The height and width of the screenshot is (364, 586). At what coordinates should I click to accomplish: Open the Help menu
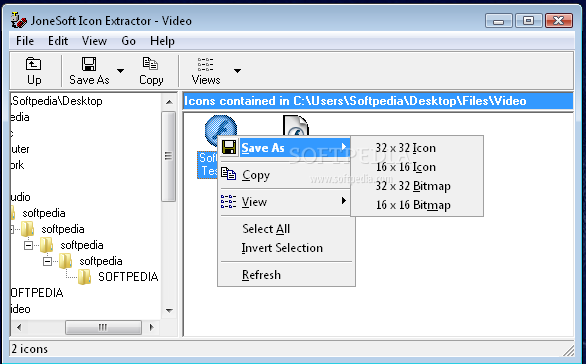pos(162,41)
